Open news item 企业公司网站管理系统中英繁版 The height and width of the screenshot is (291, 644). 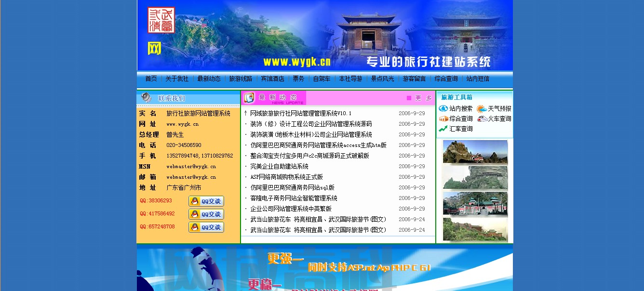click(x=291, y=209)
